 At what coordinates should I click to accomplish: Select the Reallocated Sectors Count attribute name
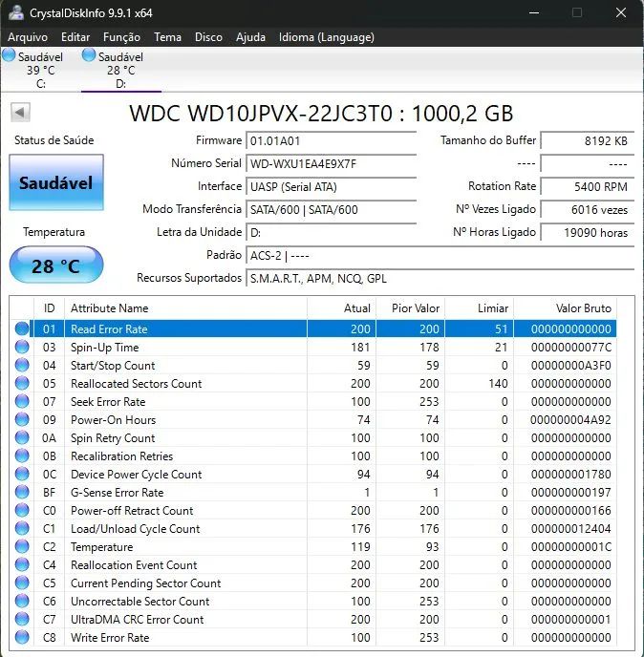pos(137,383)
